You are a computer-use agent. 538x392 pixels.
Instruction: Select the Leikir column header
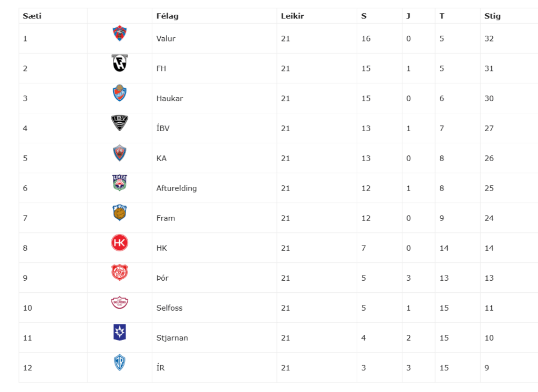293,16
